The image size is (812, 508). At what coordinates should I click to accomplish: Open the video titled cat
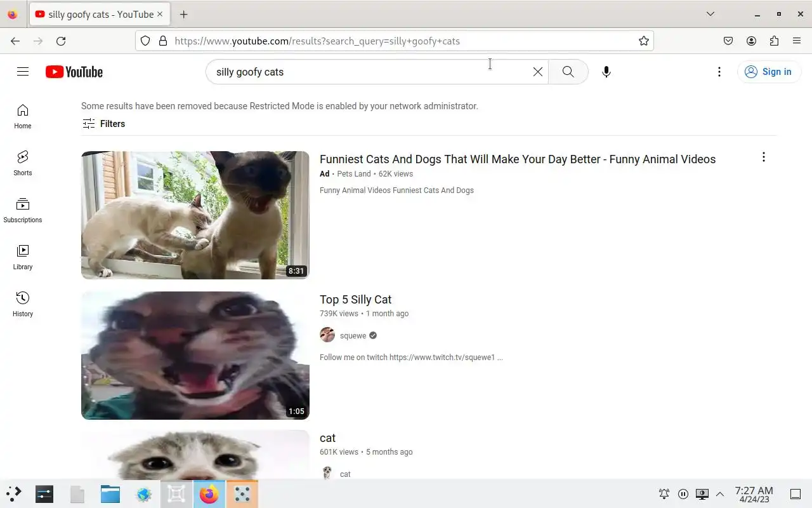[x=327, y=438]
